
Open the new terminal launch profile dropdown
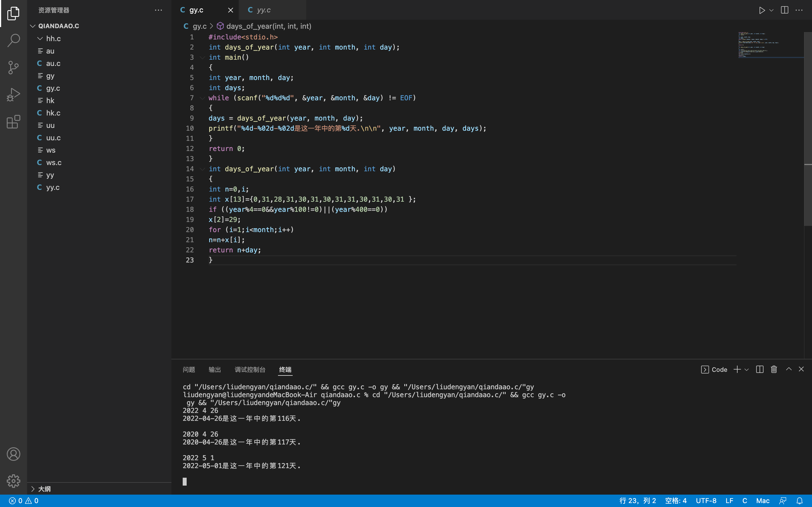(747, 370)
